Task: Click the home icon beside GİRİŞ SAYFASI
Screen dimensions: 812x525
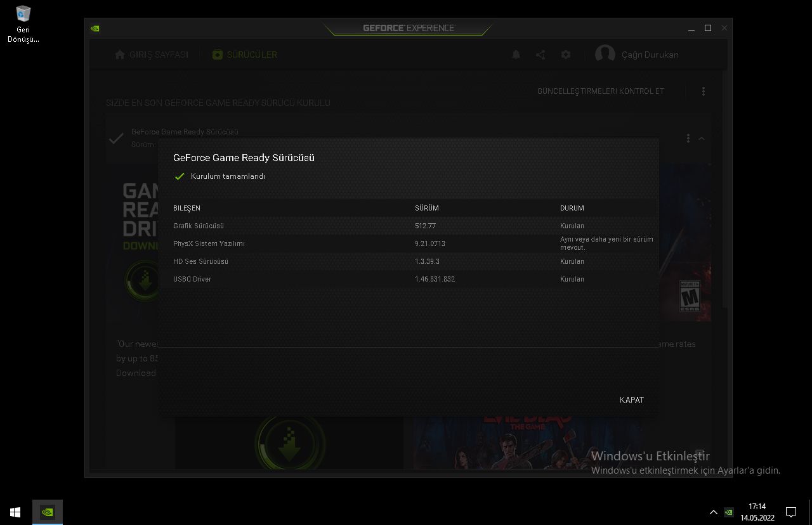Action: [x=120, y=55]
